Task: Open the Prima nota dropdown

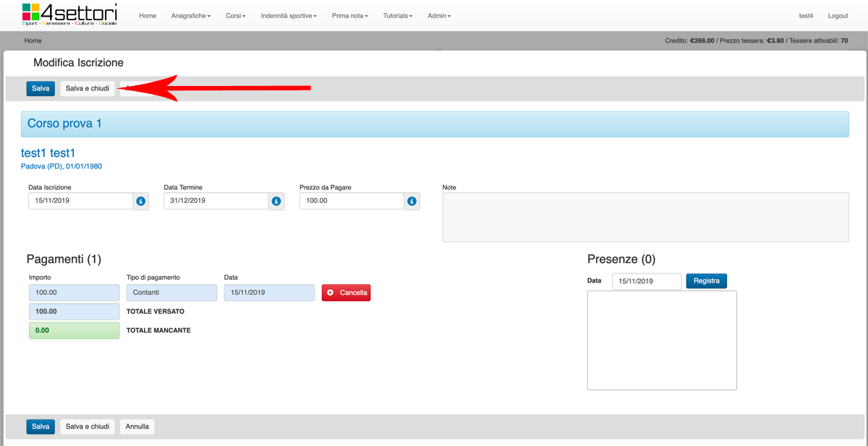Action: pos(350,16)
